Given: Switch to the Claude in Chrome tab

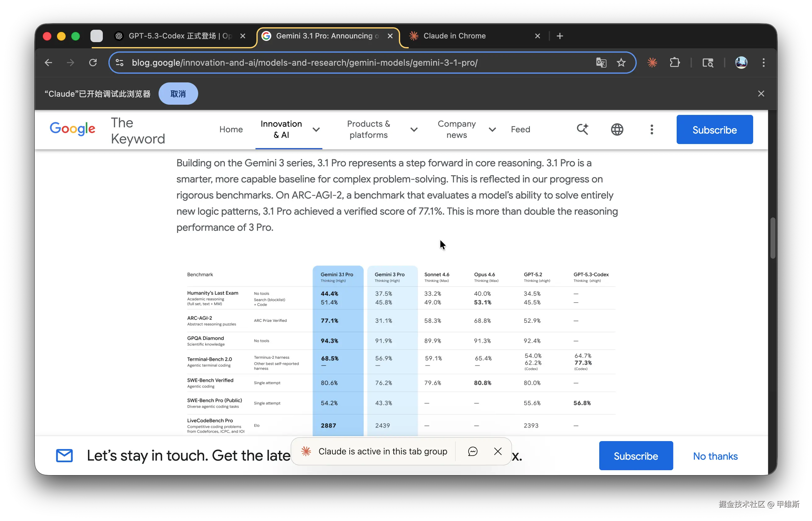Looking at the screenshot, I should click(x=454, y=36).
